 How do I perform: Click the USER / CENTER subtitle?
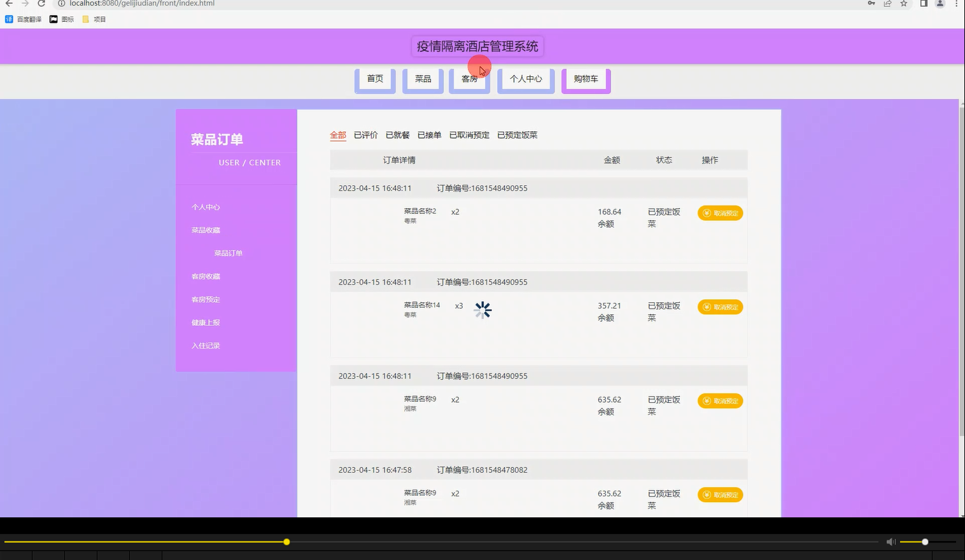pos(250,163)
